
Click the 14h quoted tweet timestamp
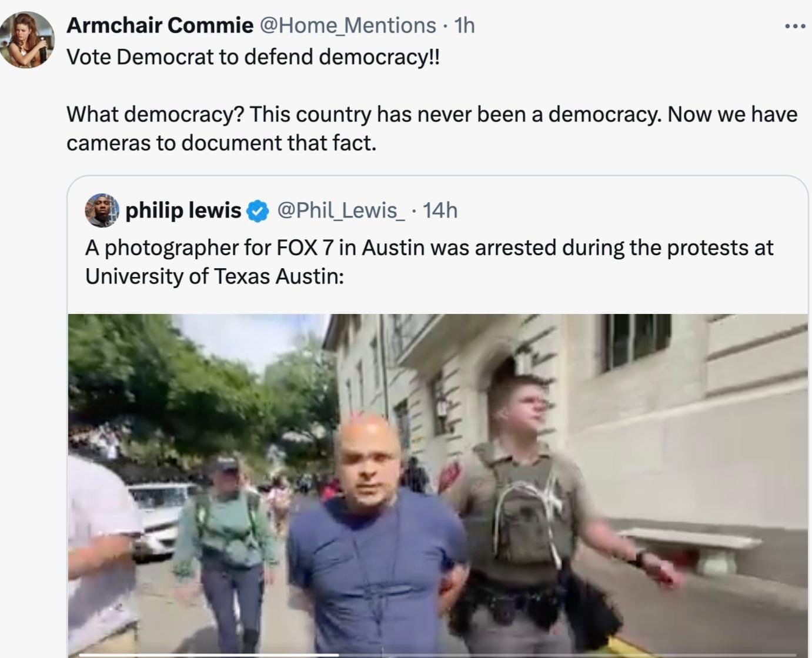[440, 210]
